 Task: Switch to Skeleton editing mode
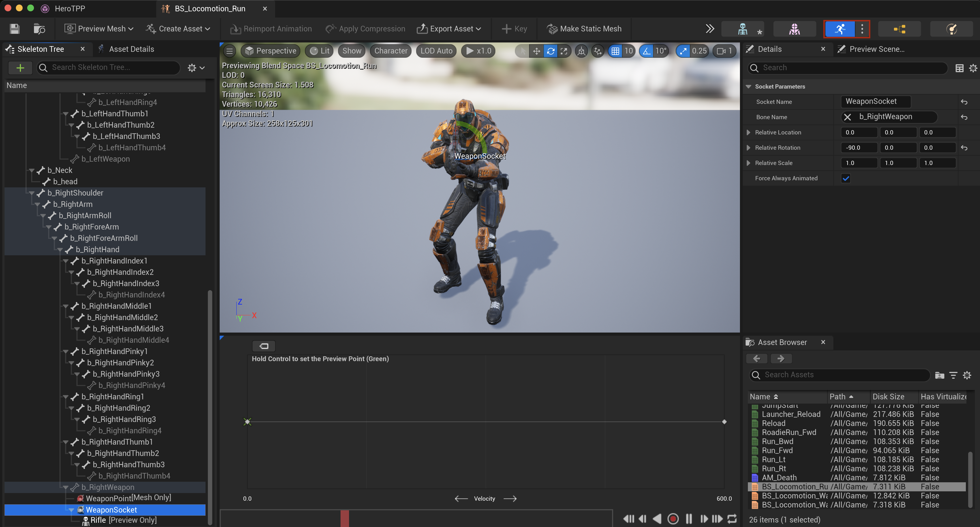742,29
